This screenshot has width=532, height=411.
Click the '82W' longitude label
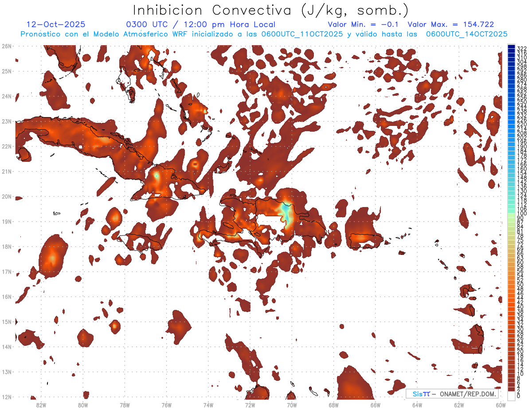click(41, 405)
